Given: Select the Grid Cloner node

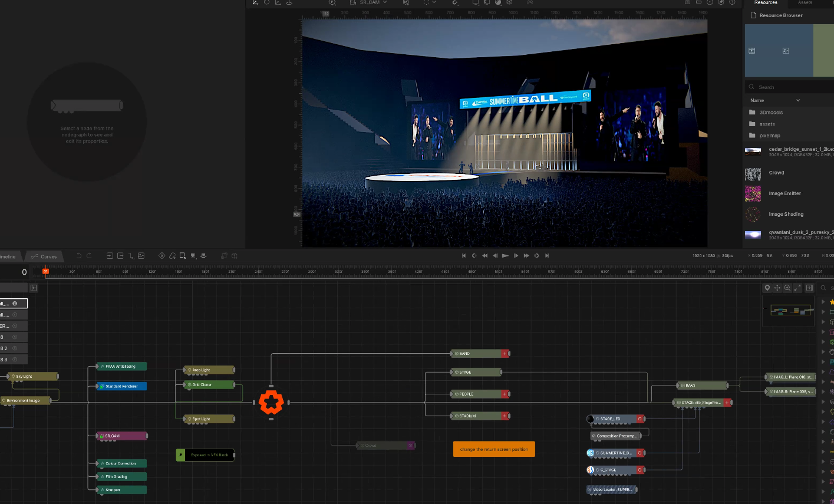Looking at the screenshot, I should (x=208, y=385).
